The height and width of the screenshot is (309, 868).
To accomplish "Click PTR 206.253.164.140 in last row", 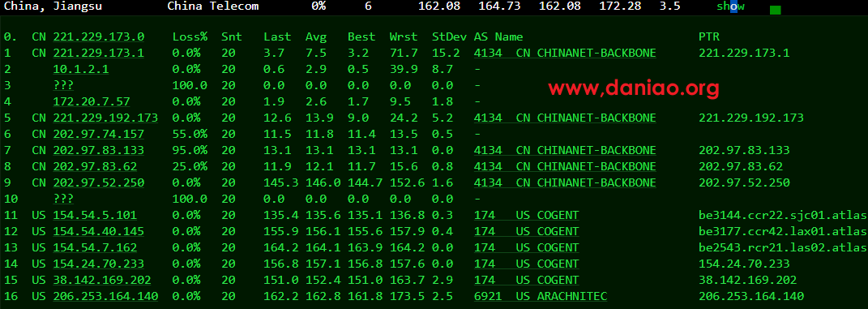I will pos(751,296).
